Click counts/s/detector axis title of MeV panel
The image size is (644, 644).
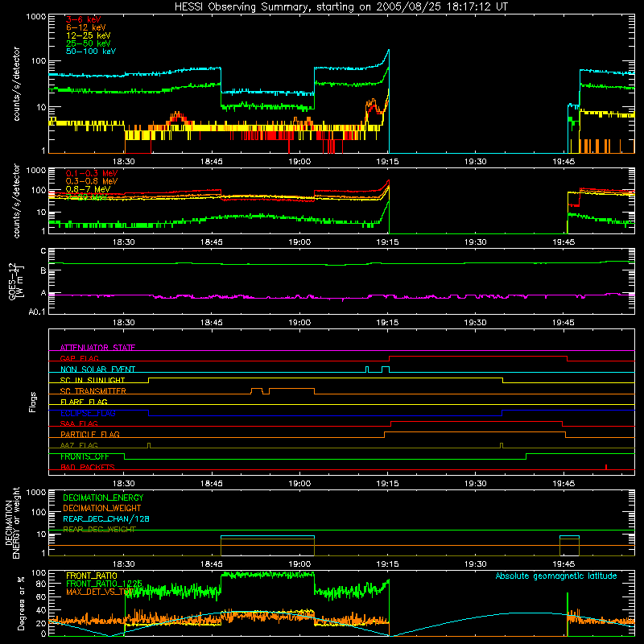(x=16, y=200)
